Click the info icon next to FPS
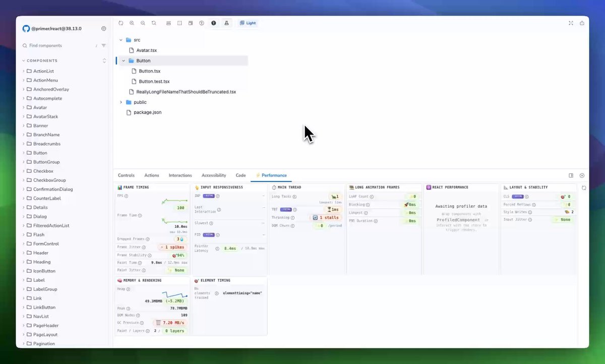Screen dimensions: 605x364 click(126, 196)
